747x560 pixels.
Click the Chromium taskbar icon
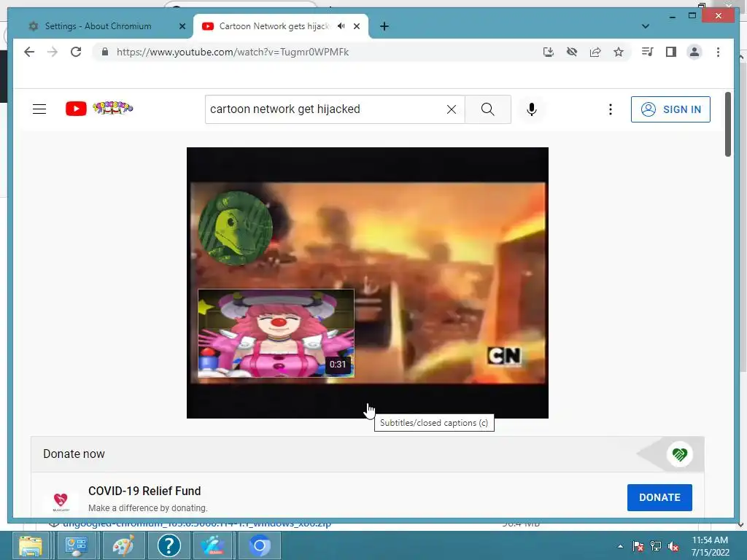point(259,545)
